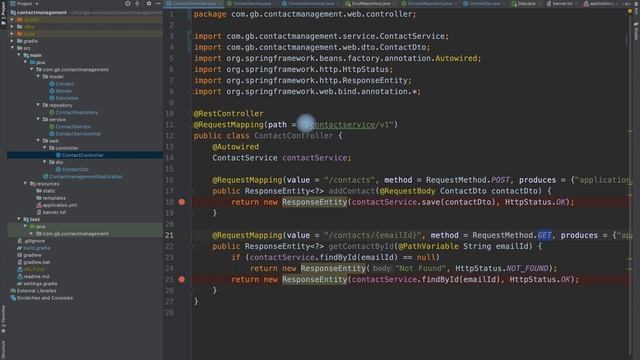
Task: Collapse the test folder
Action: [19, 219]
